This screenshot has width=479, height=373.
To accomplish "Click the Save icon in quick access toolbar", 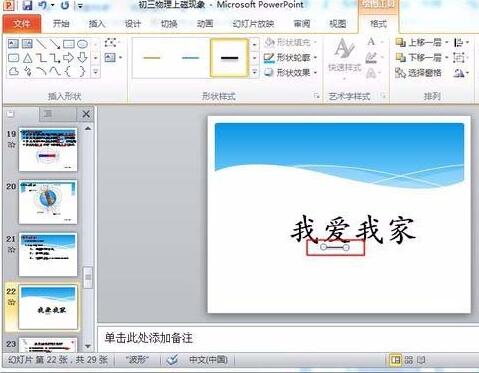I will [27, 5].
